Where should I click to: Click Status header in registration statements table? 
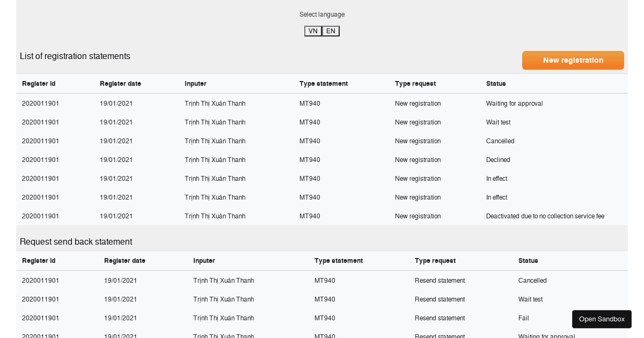point(496,84)
